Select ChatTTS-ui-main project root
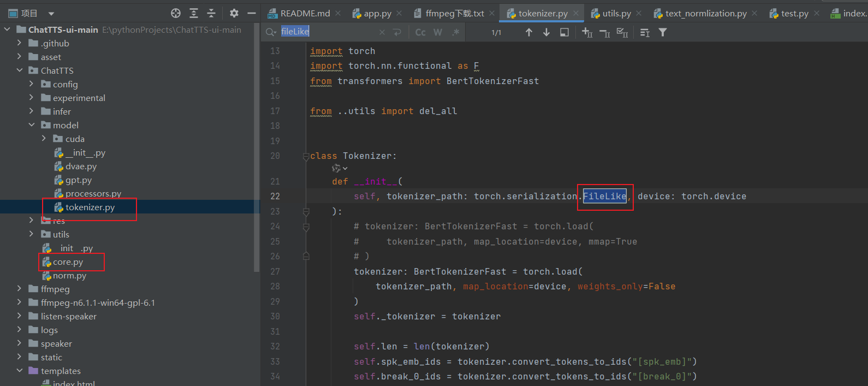The height and width of the screenshot is (386, 868). (63, 29)
